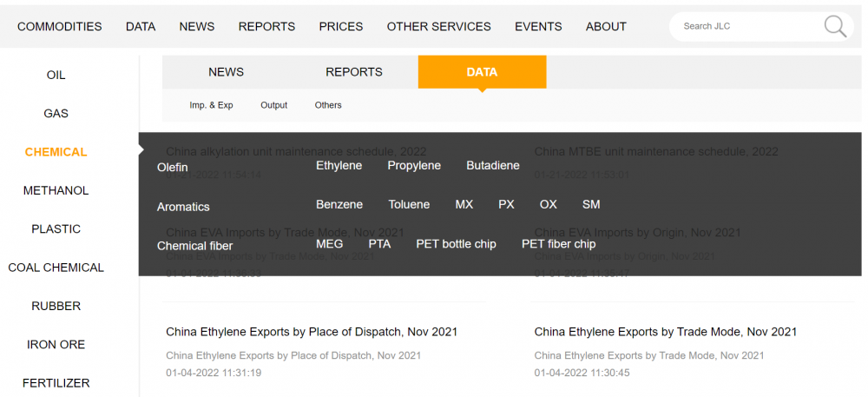
Task: Choose the Imp. & Exp filter
Action: [212, 105]
